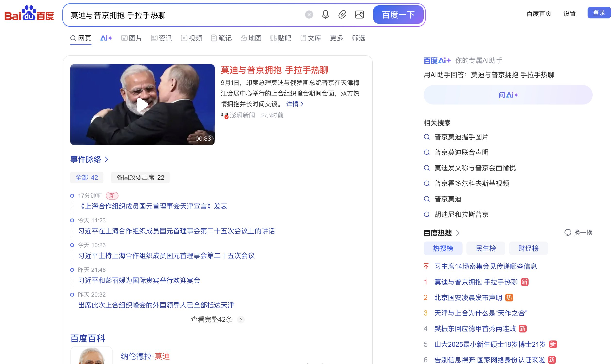This screenshot has width=615, height=364.
Task: Click magnifier icon beside 普京莫迪联合声明
Action: click(x=427, y=152)
